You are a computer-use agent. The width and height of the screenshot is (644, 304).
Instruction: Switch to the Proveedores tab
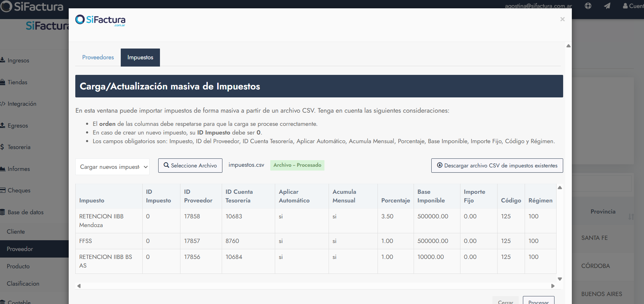98,58
